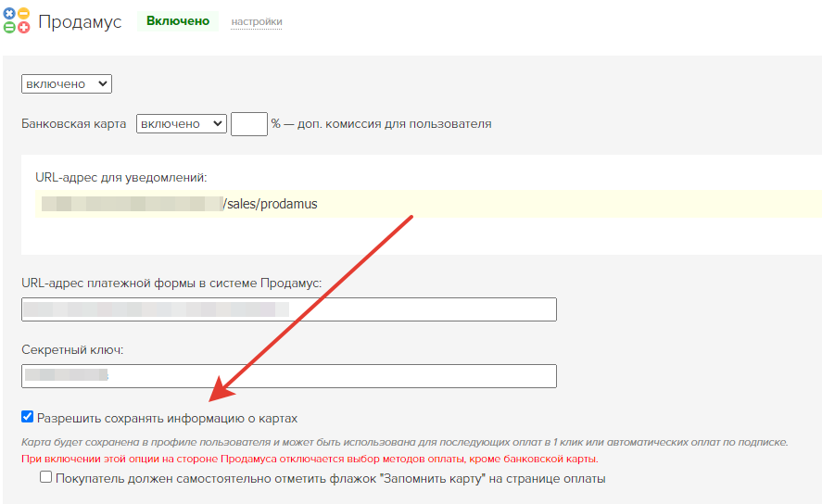This screenshot has width=822, height=504.
Task: Open the настройки link
Action: point(257,21)
